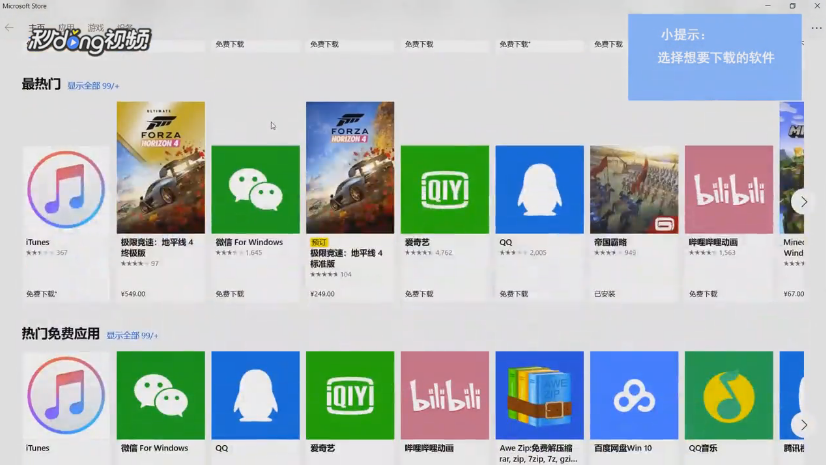Click the ¥67.00 price label
The height and width of the screenshot is (465, 826).
(793, 294)
